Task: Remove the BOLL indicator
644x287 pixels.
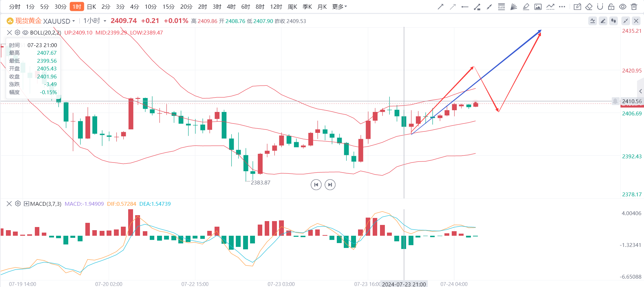Action: pyautogui.click(x=9, y=32)
